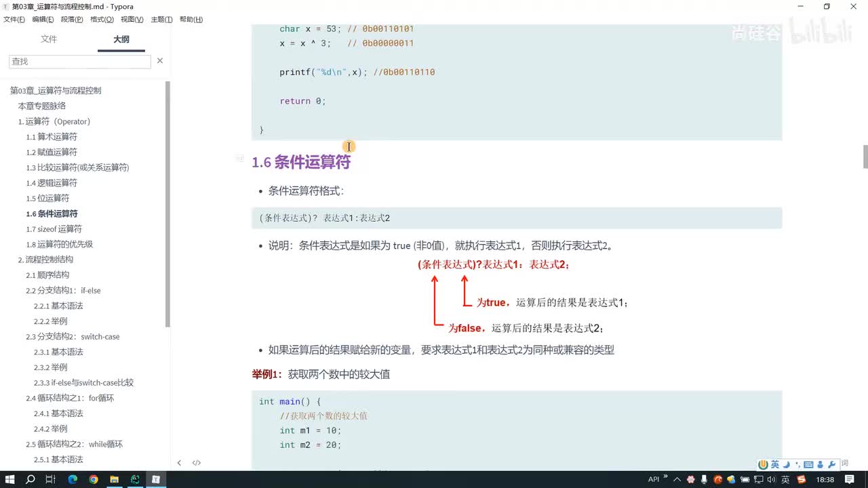Viewport: 868px width, 488px height.
Task: Open the 段落(P) menu
Action: 72,20
